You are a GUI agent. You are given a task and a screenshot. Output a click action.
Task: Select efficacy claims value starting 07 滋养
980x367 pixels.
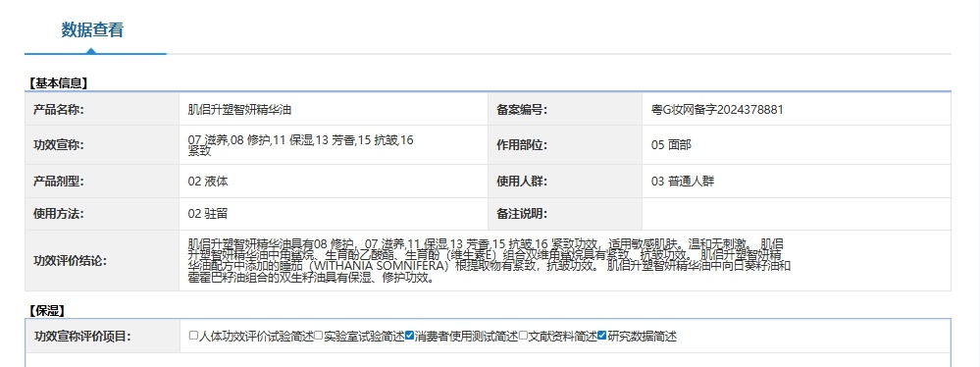pyautogui.click(x=300, y=145)
